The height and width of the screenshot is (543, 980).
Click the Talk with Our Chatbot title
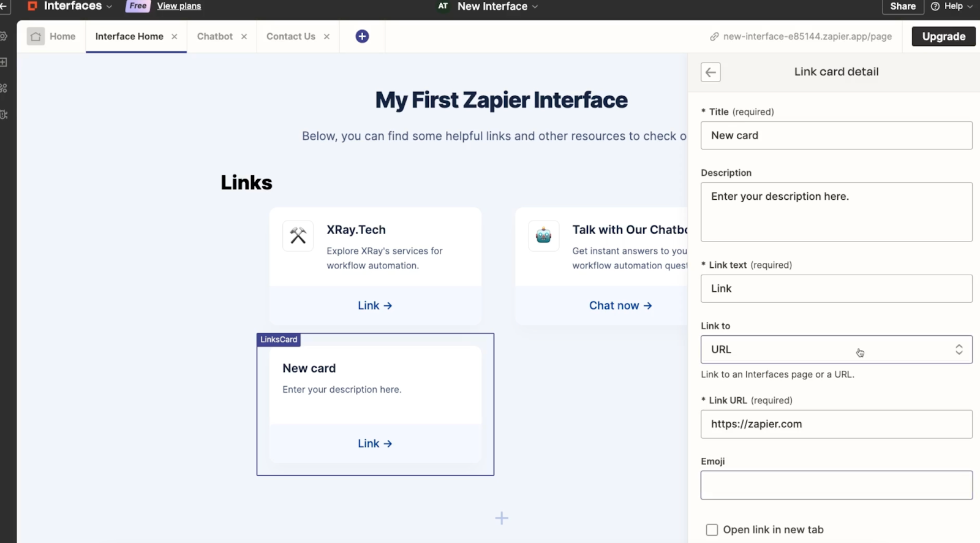(630, 230)
